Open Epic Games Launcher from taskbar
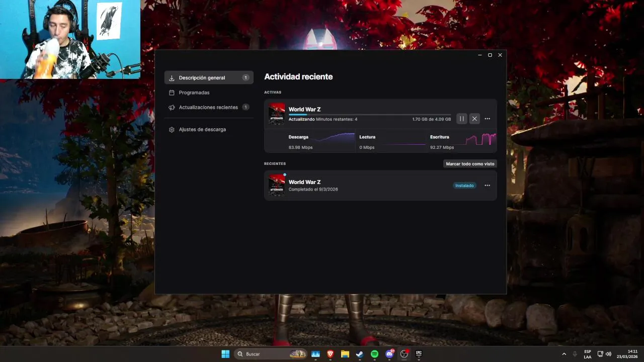Image resolution: width=644 pixels, height=362 pixels. [419, 354]
